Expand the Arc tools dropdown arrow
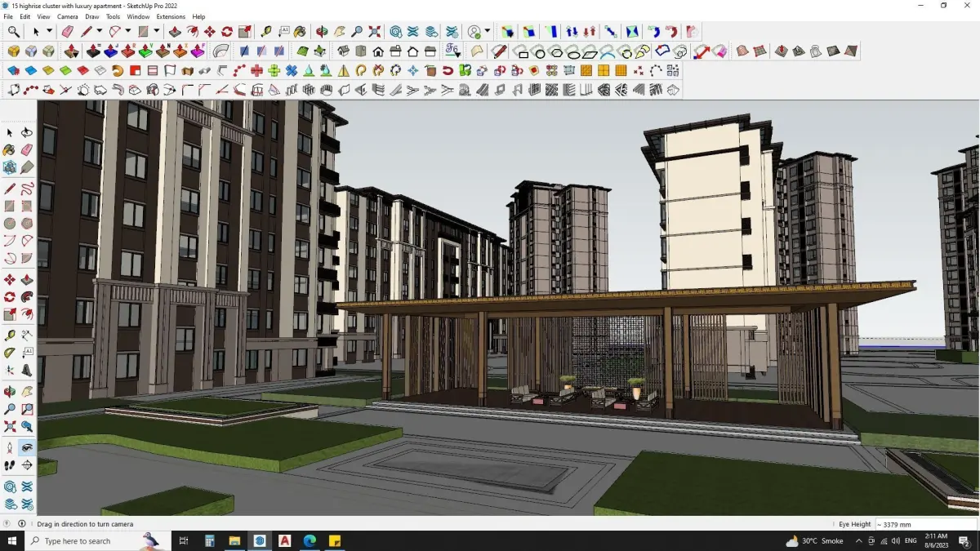 128,32
